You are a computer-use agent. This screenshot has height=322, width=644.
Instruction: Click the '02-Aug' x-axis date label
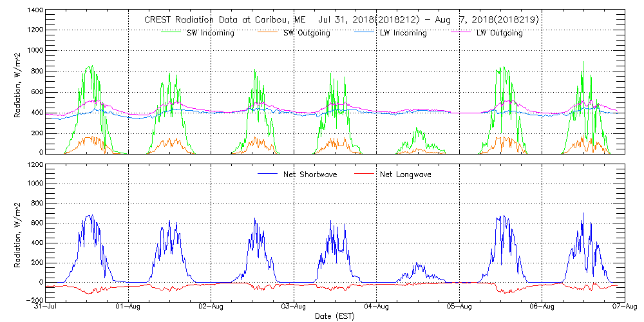pos(211,307)
